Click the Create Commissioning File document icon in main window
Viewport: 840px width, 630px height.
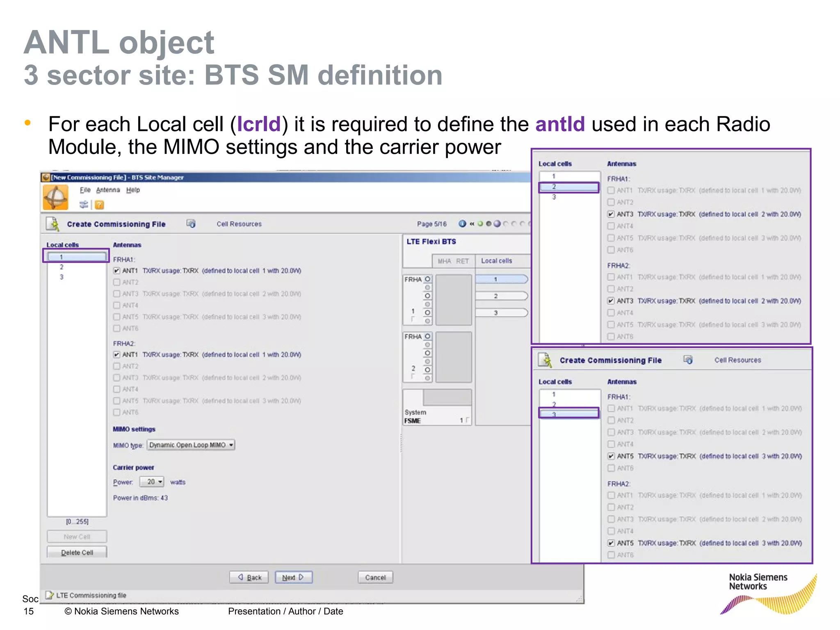53,224
